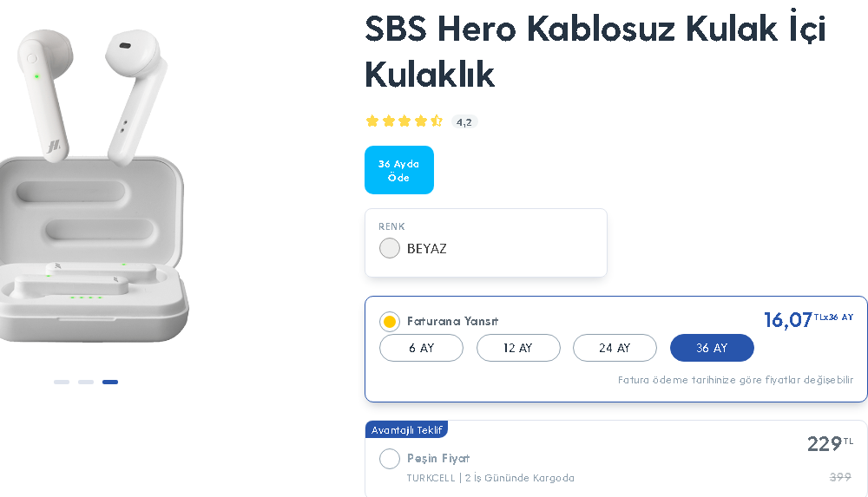Open the white earbuds product image
This screenshot has height=497, width=868.
coord(91,186)
